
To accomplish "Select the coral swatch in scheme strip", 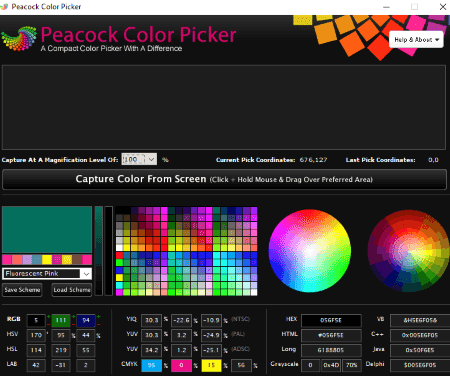I will tap(17, 259).
